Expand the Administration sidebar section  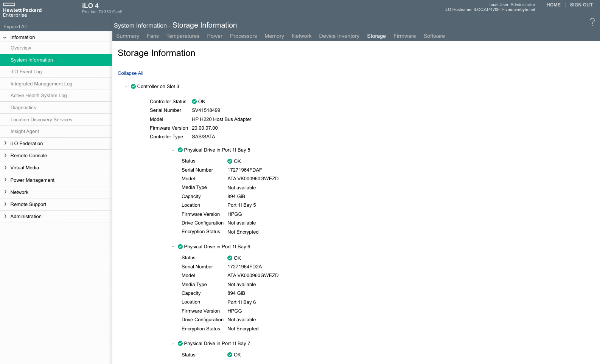tap(5, 216)
